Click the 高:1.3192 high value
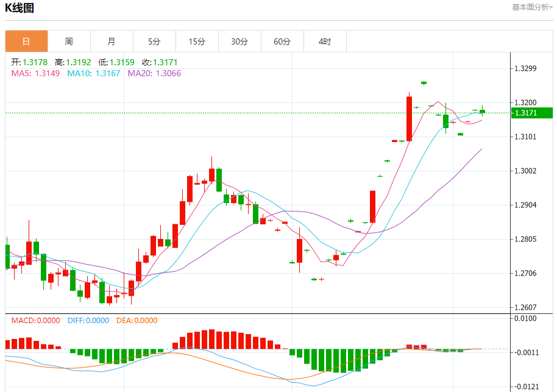Image resolution: width=557 pixels, height=392 pixels. 73,62
